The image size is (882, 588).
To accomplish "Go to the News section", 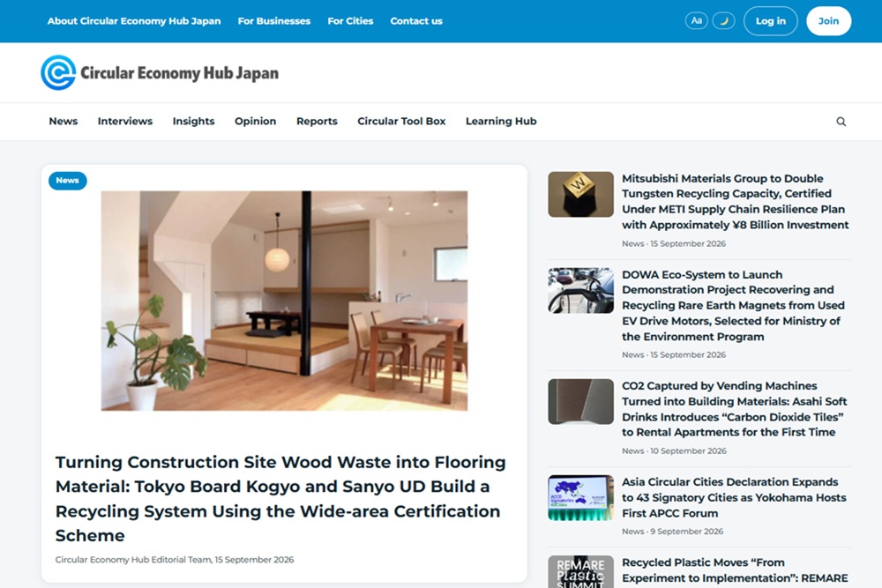I will pyautogui.click(x=63, y=121).
